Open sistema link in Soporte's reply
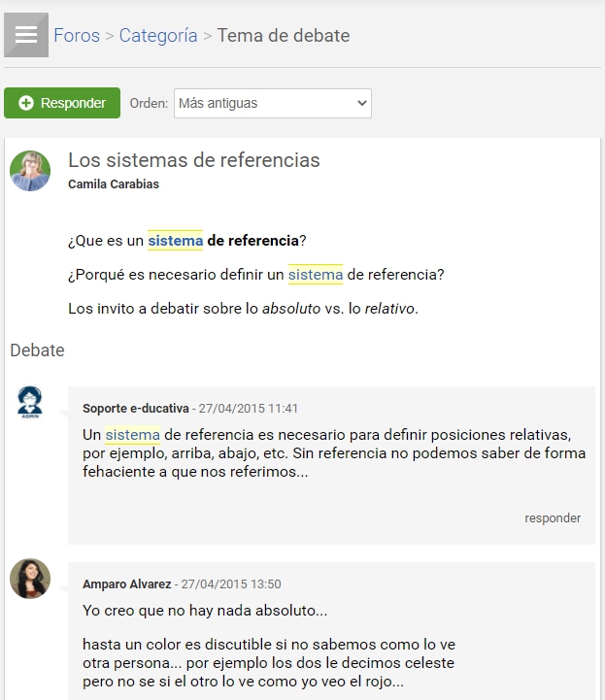Viewport: 605px width, 700px height. pyautogui.click(x=133, y=435)
